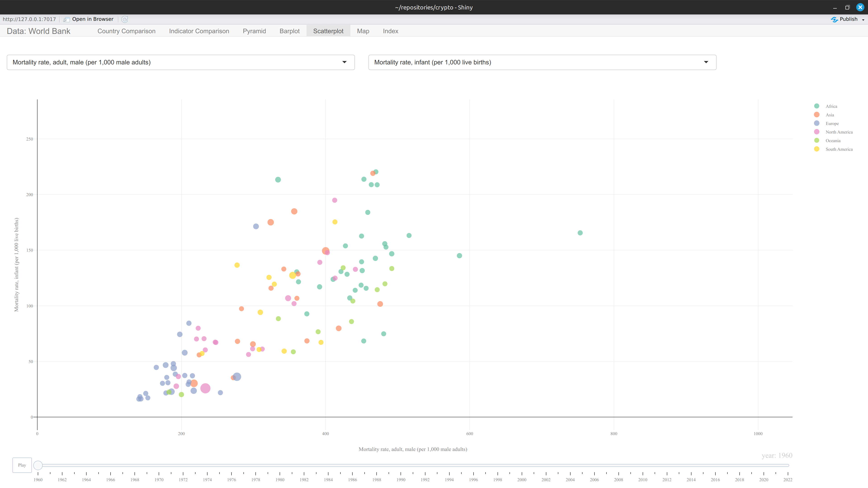Toggle Asia series in legend
This screenshot has width=868, height=488.
[830, 115]
